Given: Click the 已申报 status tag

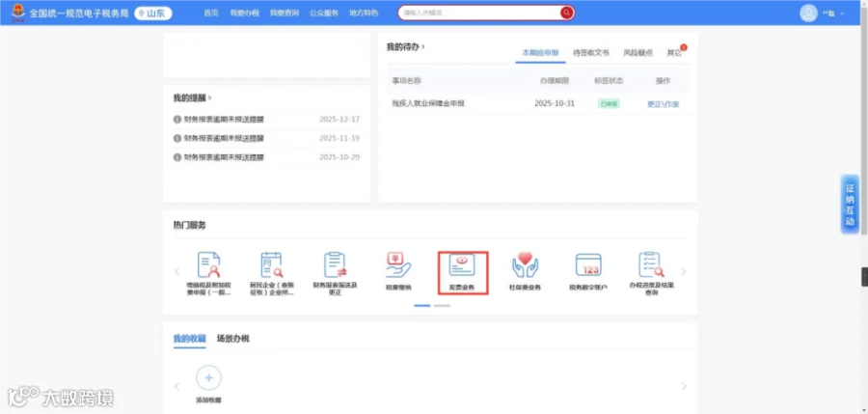Looking at the screenshot, I should pyautogui.click(x=609, y=103).
